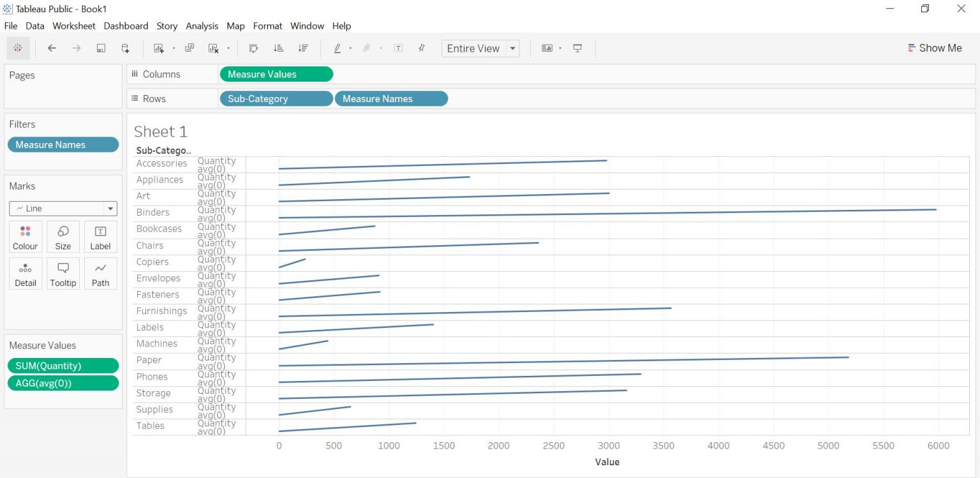This screenshot has height=478, width=980.
Task: Click the Undo arrow in the toolbar
Action: point(52,48)
